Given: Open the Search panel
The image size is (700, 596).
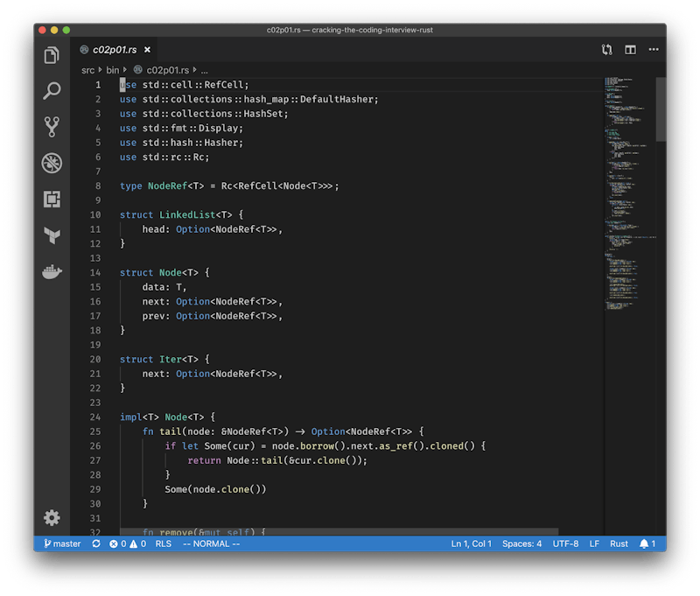Looking at the screenshot, I should [x=52, y=91].
